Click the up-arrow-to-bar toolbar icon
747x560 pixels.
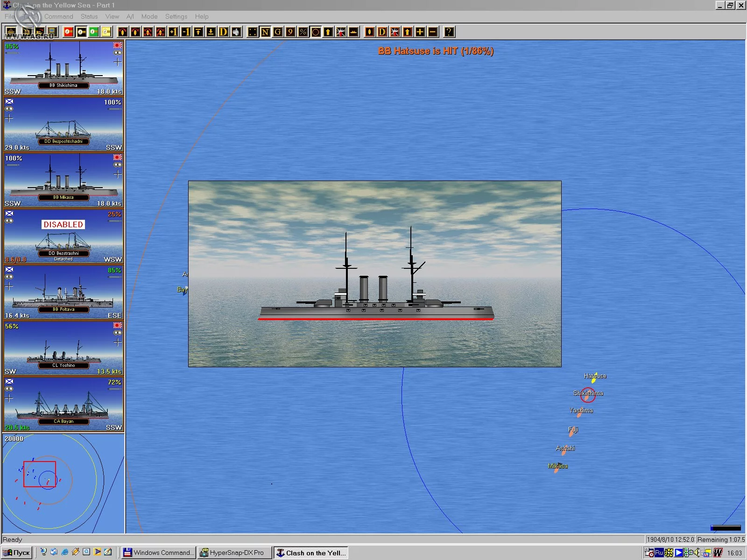click(x=198, y=32)
